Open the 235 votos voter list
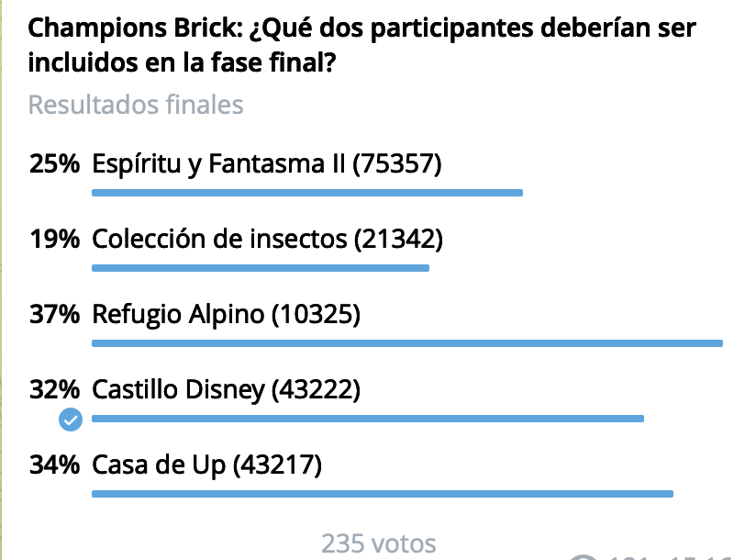 378,543
